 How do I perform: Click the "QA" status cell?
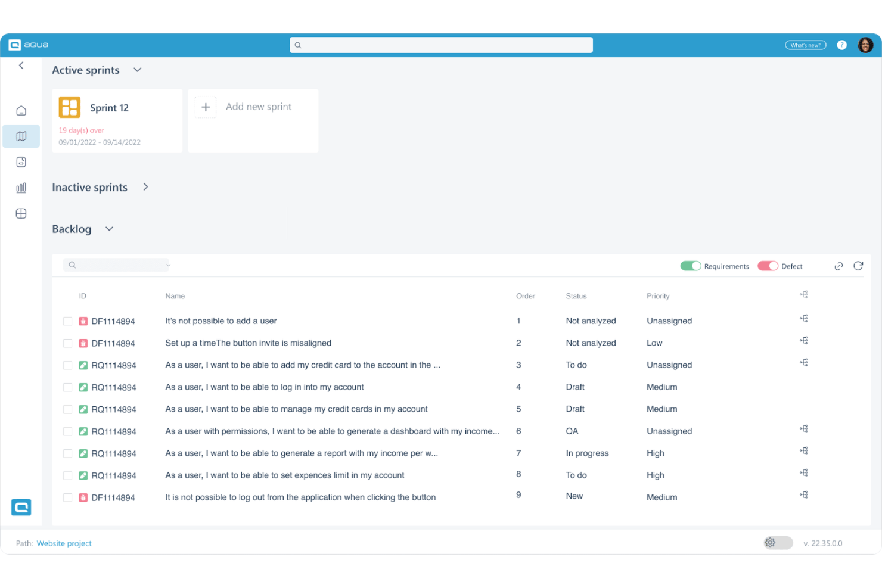pyautogui.click(x=572, y=431)
